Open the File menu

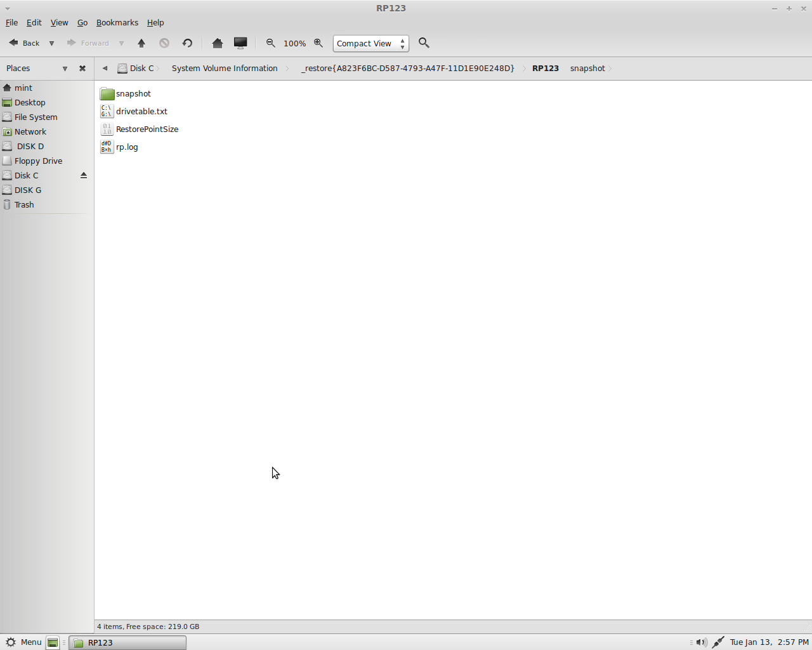tap(11, 22)
